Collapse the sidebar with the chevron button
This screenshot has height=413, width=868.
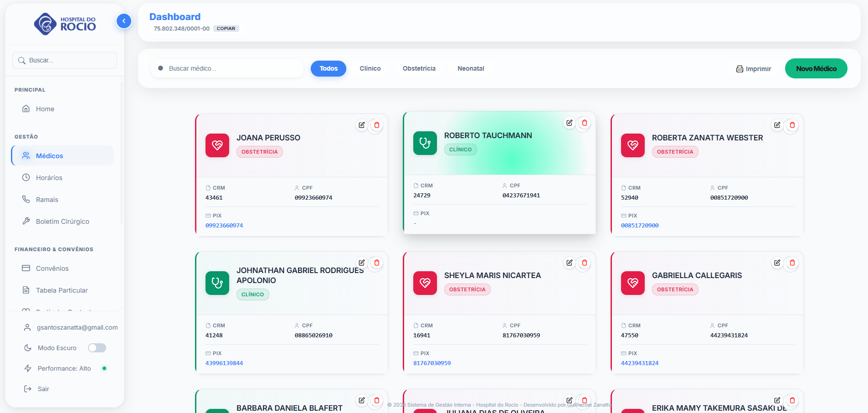tap(124, 21)
